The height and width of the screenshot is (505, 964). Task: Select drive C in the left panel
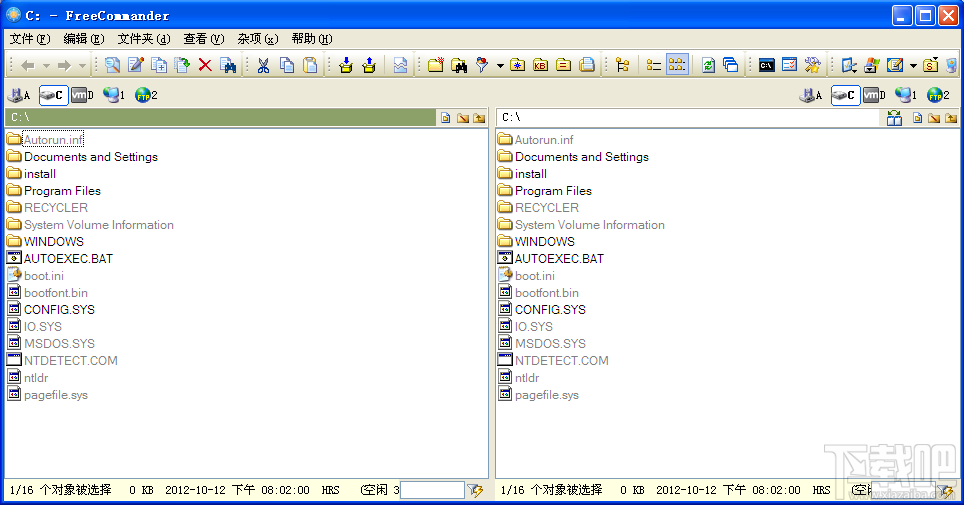pyautogui.click(x=53, y=95)
